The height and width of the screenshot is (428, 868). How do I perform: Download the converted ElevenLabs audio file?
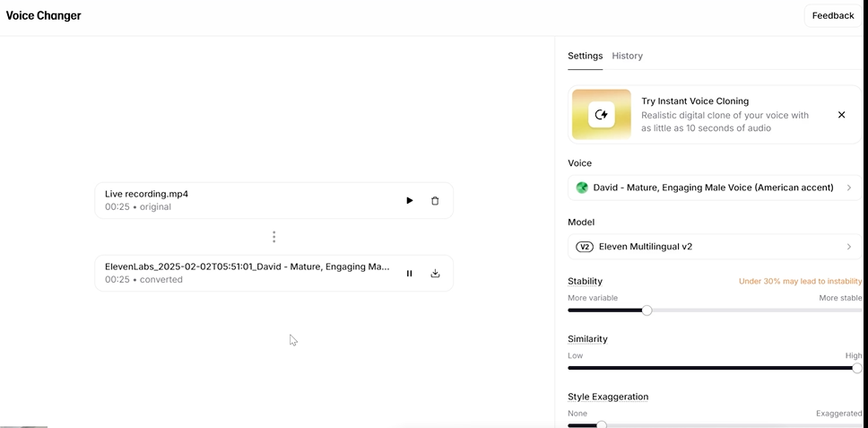435,274
